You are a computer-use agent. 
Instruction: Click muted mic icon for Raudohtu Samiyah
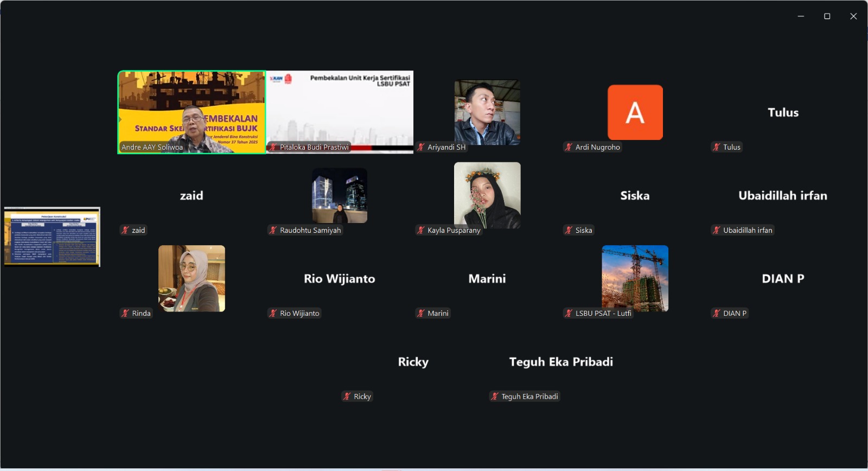[x=273, y=230]
